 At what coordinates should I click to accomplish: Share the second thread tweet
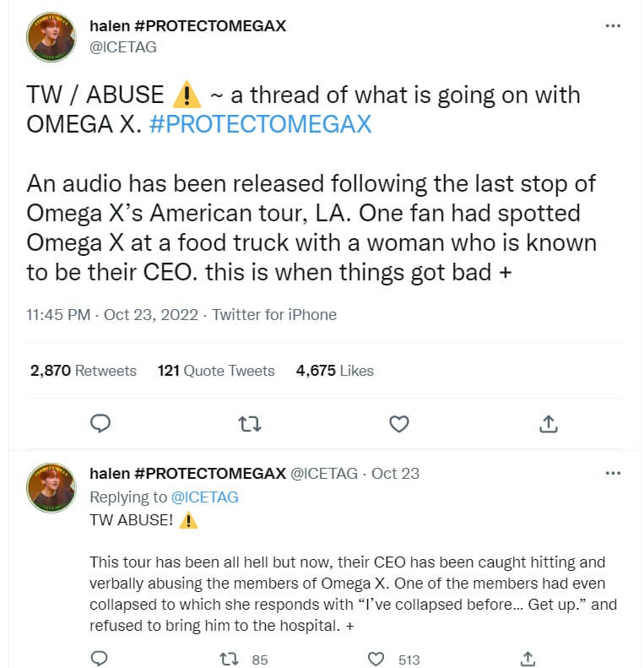click(x=528, y=658)
